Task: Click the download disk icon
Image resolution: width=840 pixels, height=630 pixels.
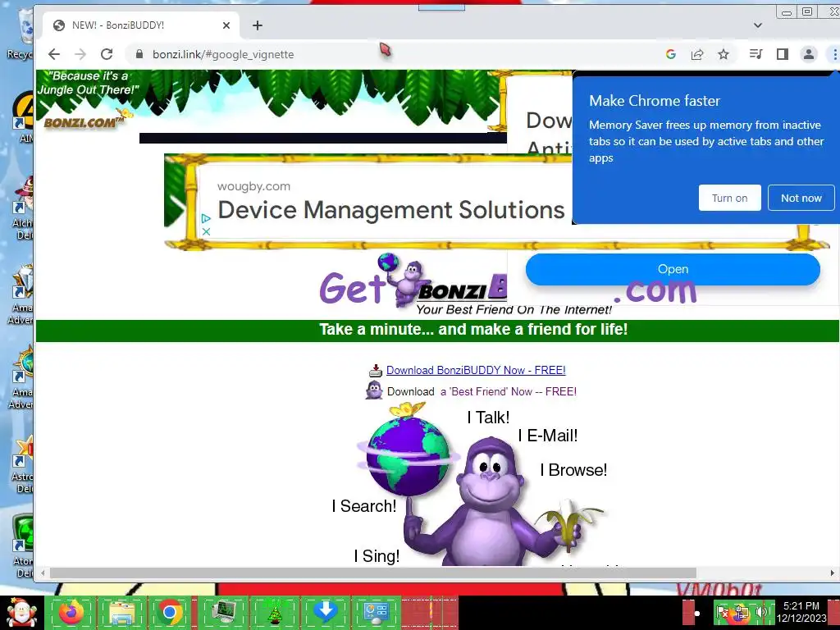Action: [x=376, y=370]
